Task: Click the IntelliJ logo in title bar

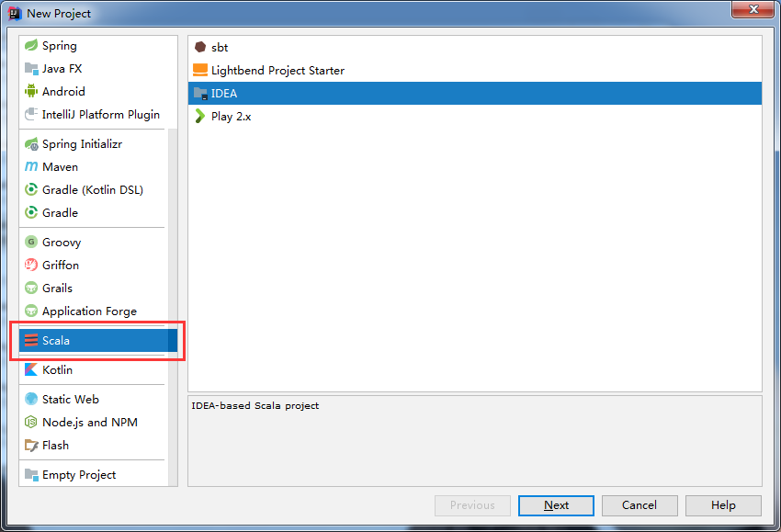Action: pyautogui.click(x=15, y=14)
